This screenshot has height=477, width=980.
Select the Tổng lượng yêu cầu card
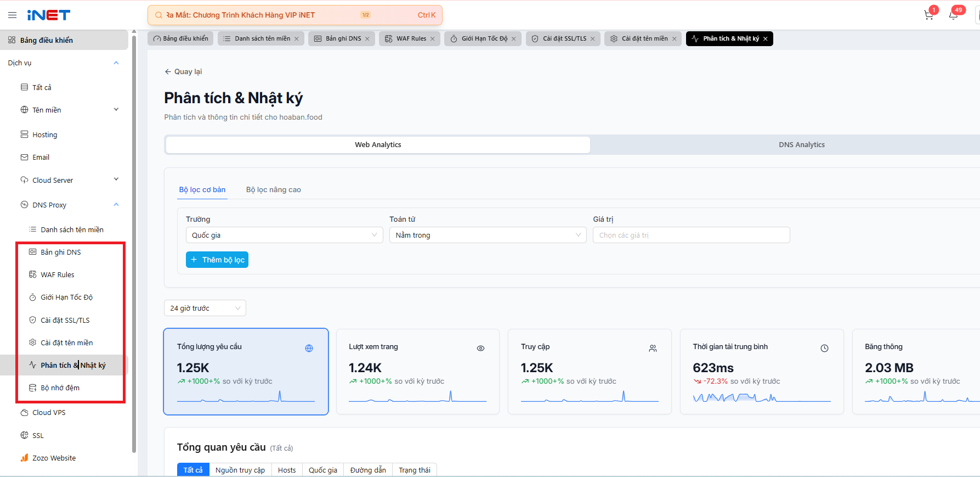point(246,372)
